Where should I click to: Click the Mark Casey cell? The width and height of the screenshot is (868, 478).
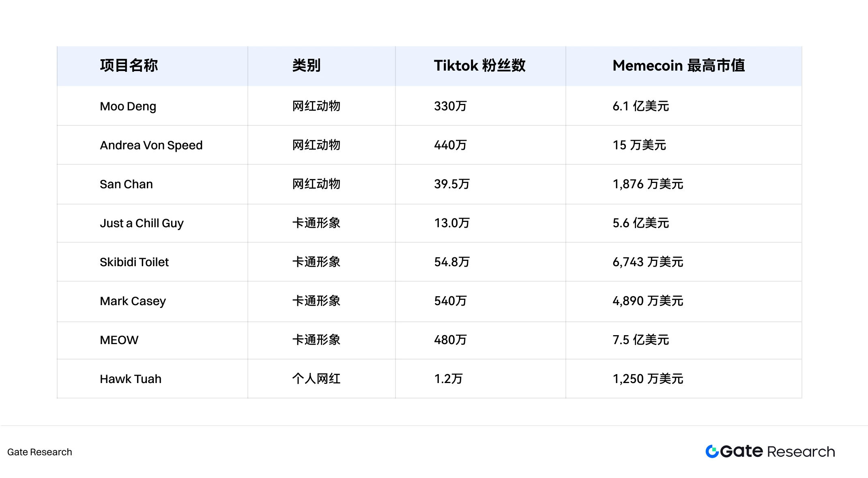(x=133, y=301)
